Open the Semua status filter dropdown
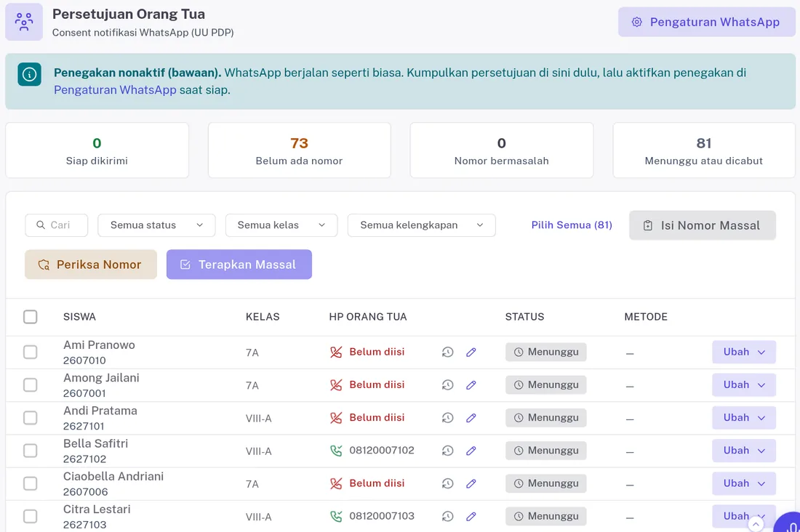This screenshot has height=532, width=800. click(x=156, y=225)
